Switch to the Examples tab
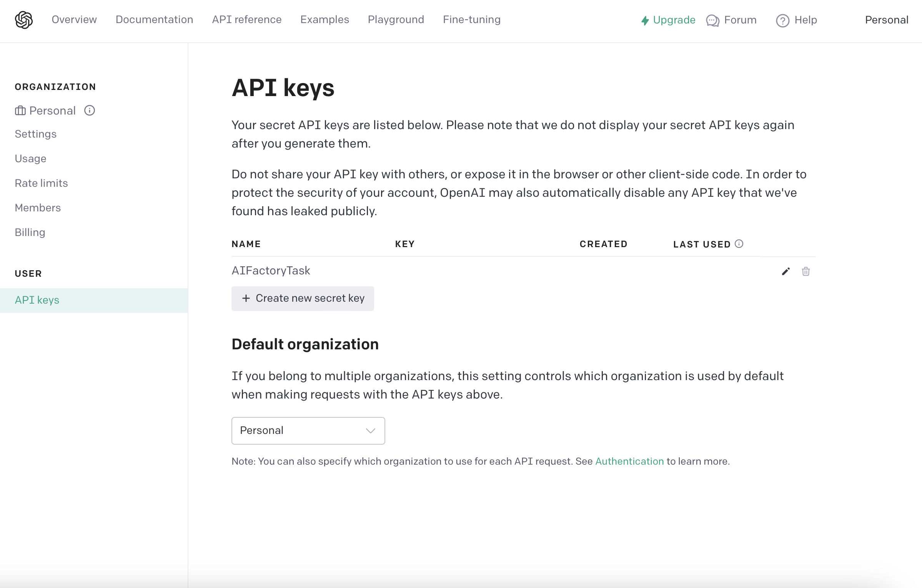The height and width of the screenshot is (588, 922). 325,20
